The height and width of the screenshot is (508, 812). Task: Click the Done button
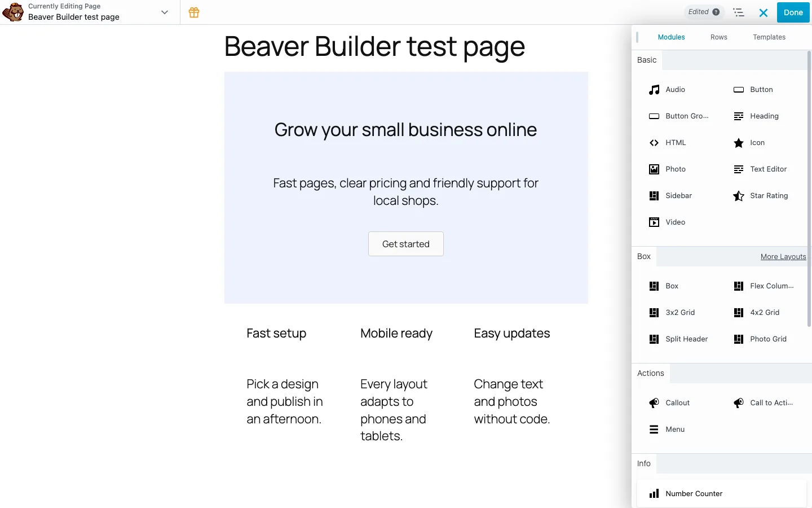[793, 12]
